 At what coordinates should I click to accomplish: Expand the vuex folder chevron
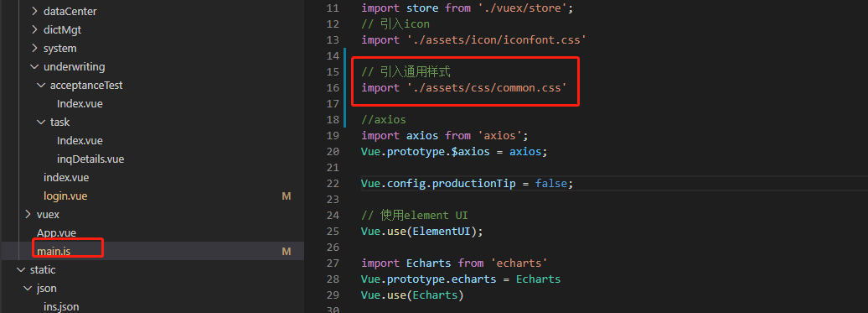click(28, 214)
